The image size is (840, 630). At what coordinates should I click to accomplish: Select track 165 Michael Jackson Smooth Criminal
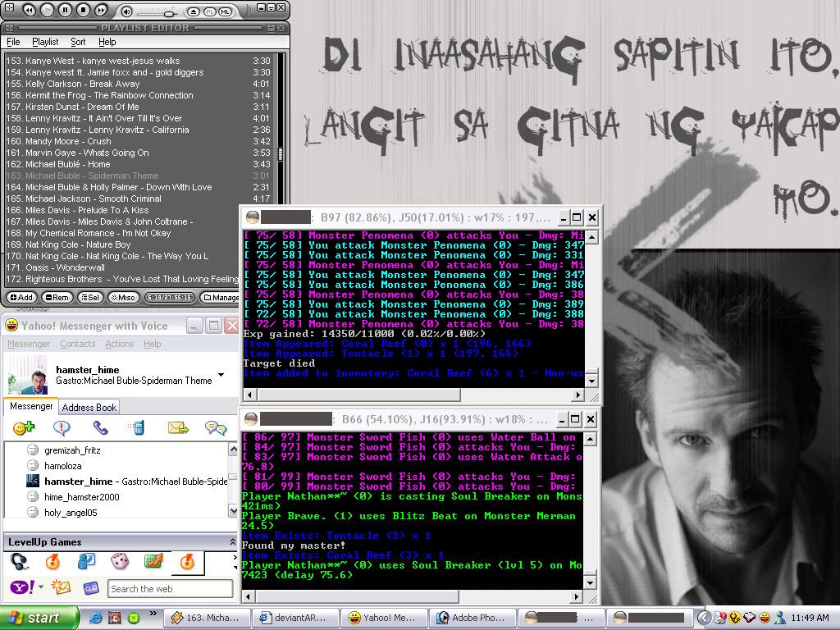[x=139, y=199]
